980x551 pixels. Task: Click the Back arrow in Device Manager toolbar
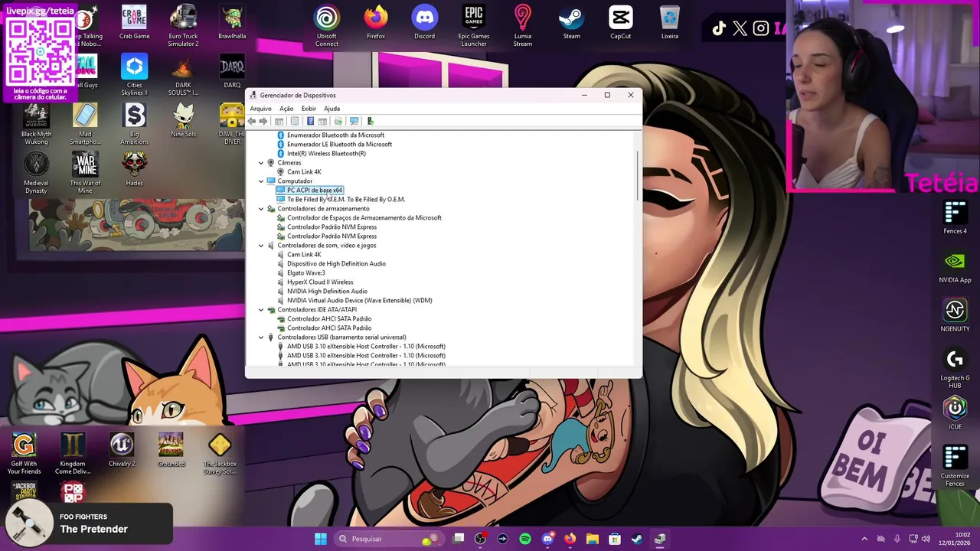coord(251,121)
